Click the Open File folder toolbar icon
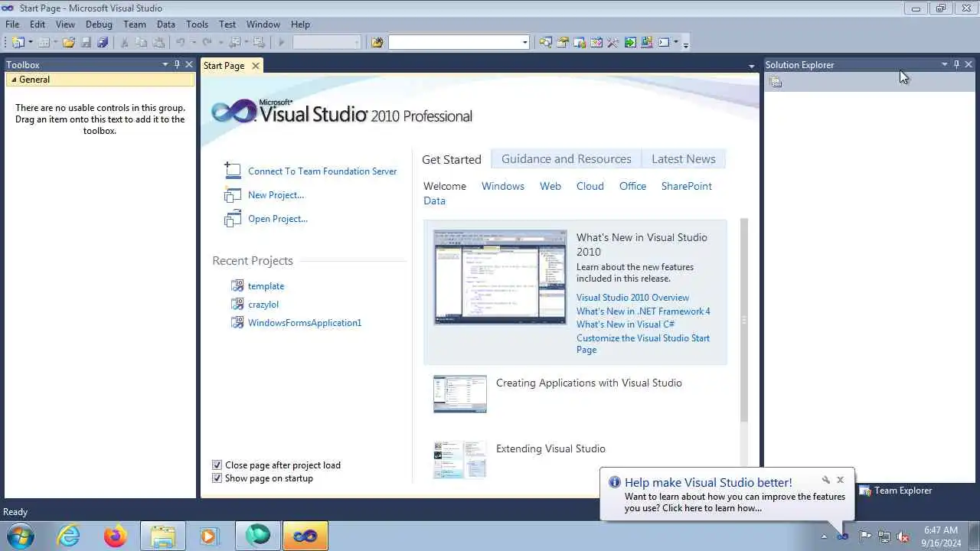 click(x=69, y=42)
